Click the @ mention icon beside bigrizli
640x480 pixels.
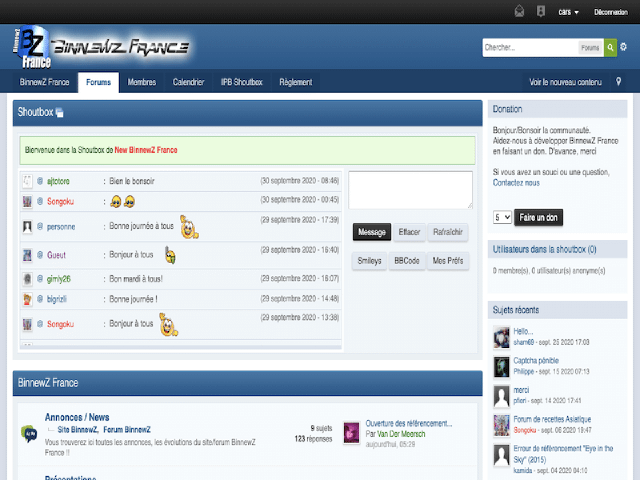(x=40, y=299)
